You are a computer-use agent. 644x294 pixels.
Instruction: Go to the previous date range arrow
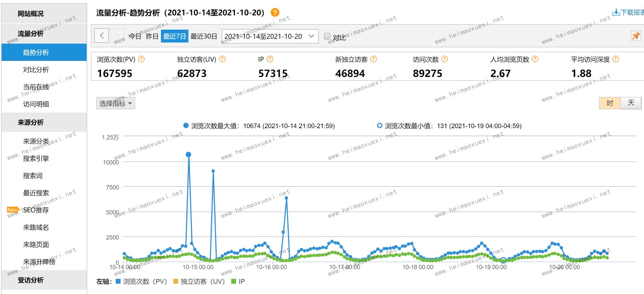tap(101, 36)
